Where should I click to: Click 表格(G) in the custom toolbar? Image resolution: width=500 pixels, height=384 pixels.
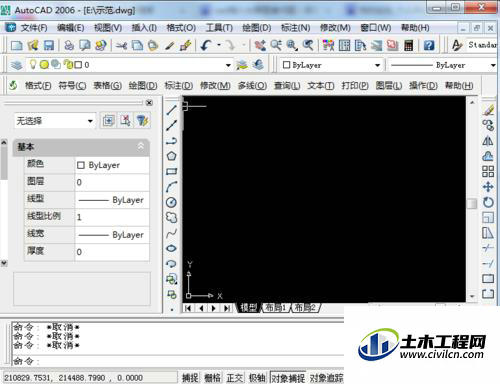point(108,86)
